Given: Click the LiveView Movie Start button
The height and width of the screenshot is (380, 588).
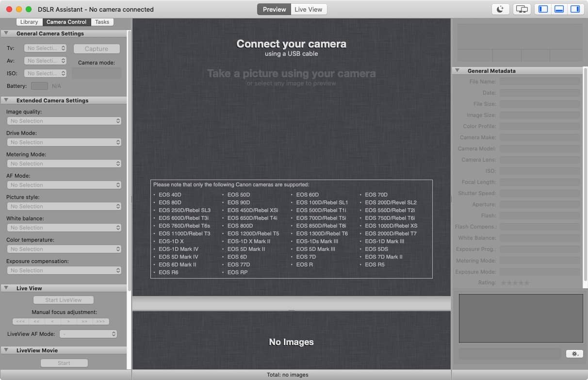Looking at the screenshot, I should 64,363.
